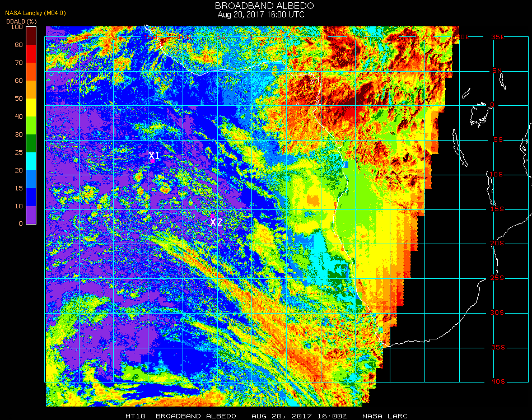Screen dimensions: 532x420
Task: Click the 30E longitude label
Action: click(464, 37)
